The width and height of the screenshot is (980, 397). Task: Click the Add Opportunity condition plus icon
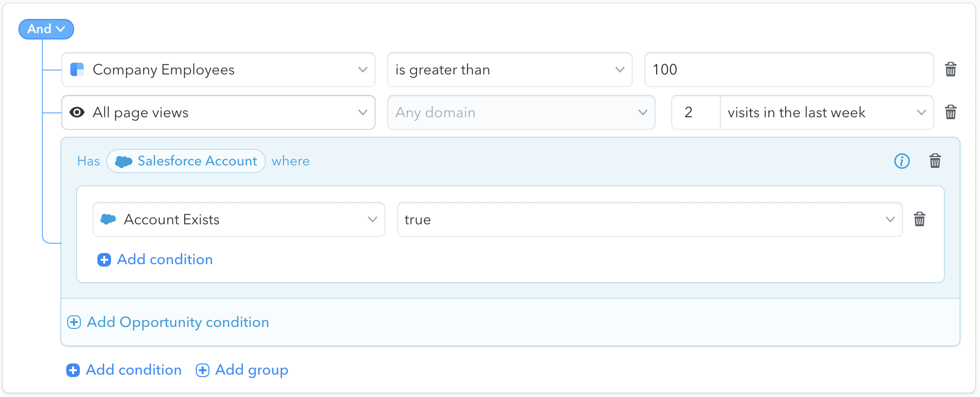(x=74, y=322)
